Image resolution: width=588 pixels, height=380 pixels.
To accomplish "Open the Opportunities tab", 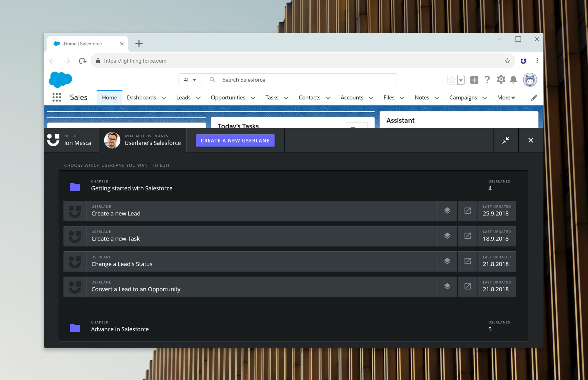I will (x=228, y=98).
